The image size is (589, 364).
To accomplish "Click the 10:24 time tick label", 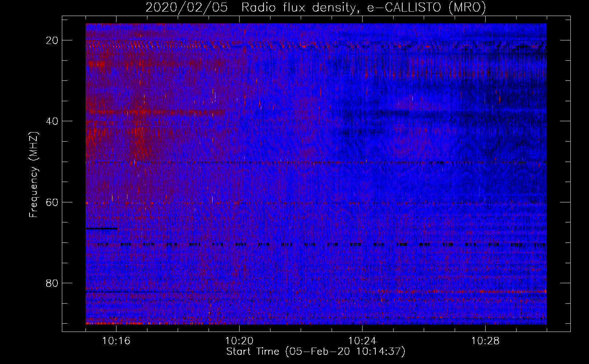I will click(362, 341).
